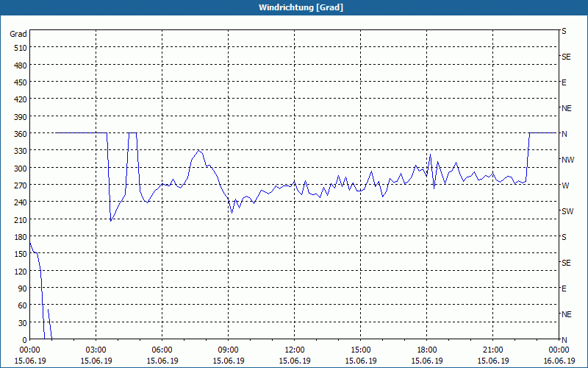Select the 16.06.19 date label
588x368 pixels.
tap(559, 361)
